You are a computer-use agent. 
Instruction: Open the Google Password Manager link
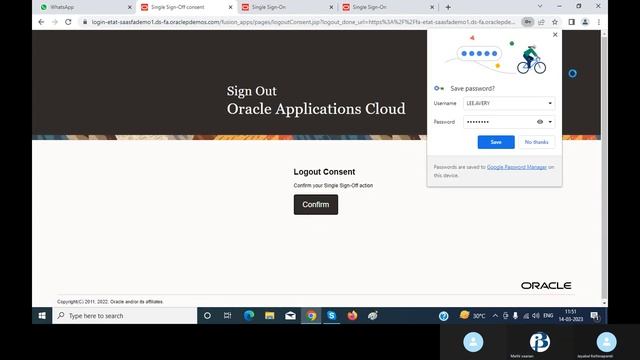516,167
